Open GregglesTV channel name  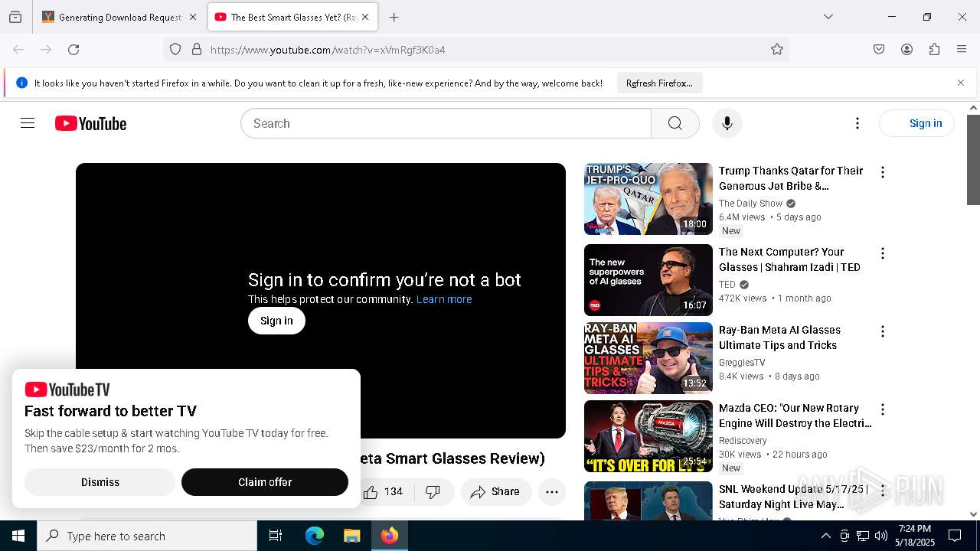click(742, 363)
